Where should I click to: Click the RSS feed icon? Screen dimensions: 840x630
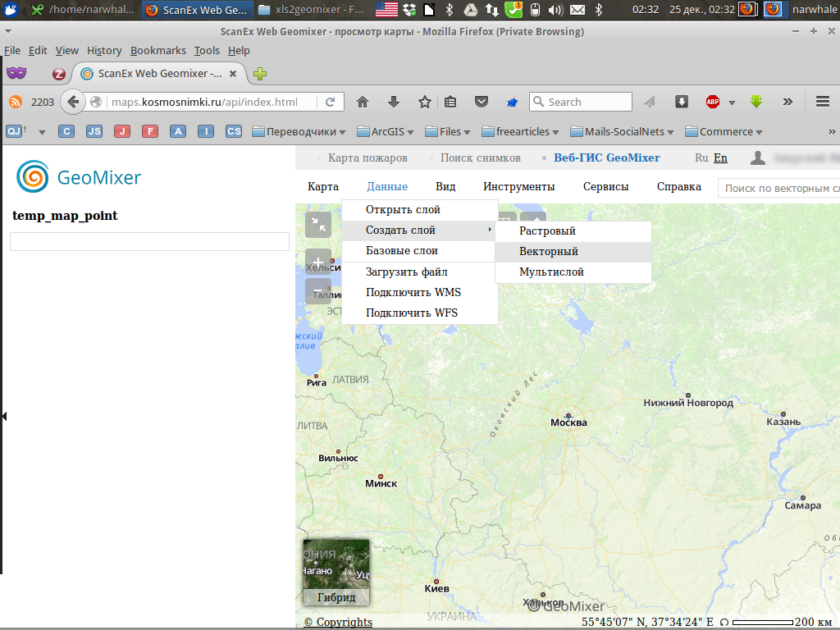click(x=16, y=102)
